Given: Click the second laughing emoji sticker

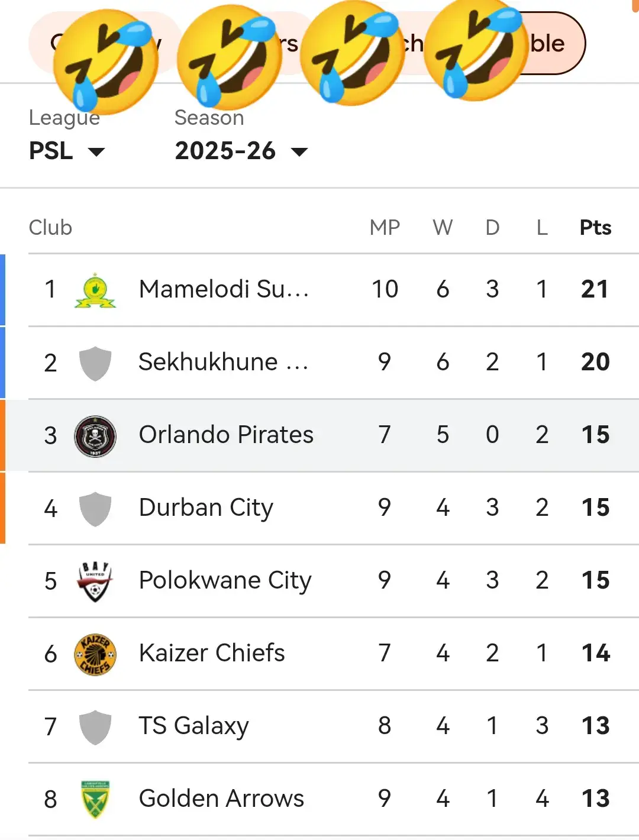Looking at the screenshot, I should (x=230, y=57).
